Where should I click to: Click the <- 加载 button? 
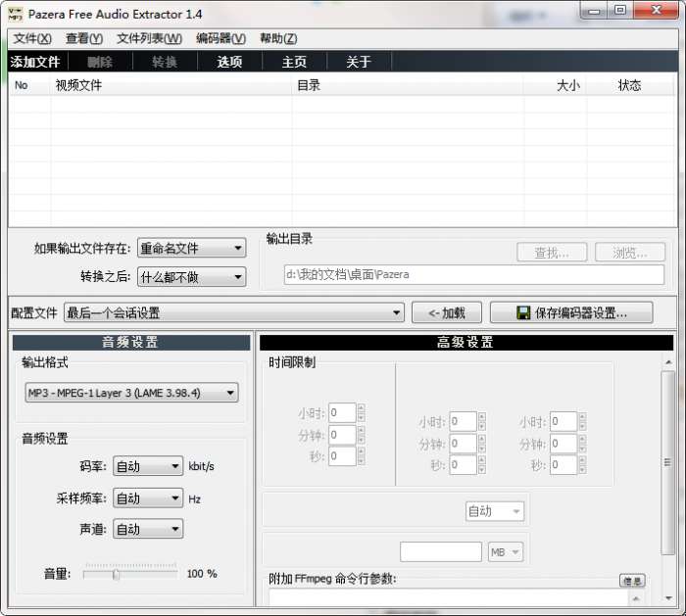point(447,312)
